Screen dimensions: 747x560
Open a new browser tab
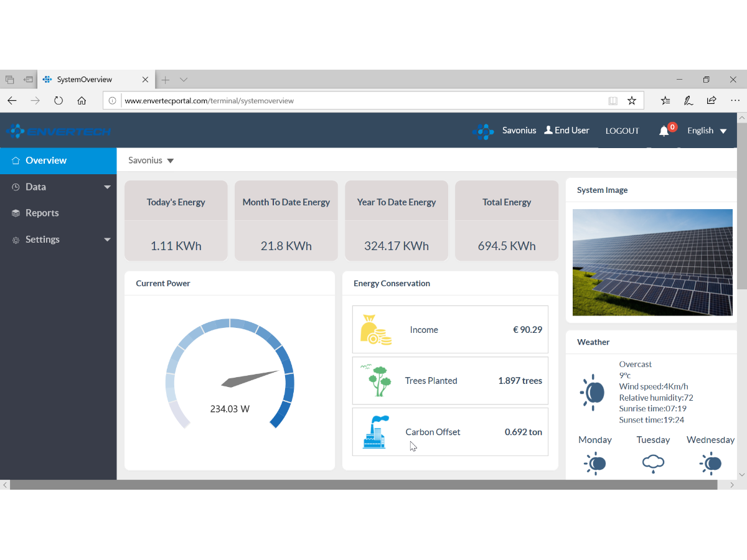tap(166, 80)
